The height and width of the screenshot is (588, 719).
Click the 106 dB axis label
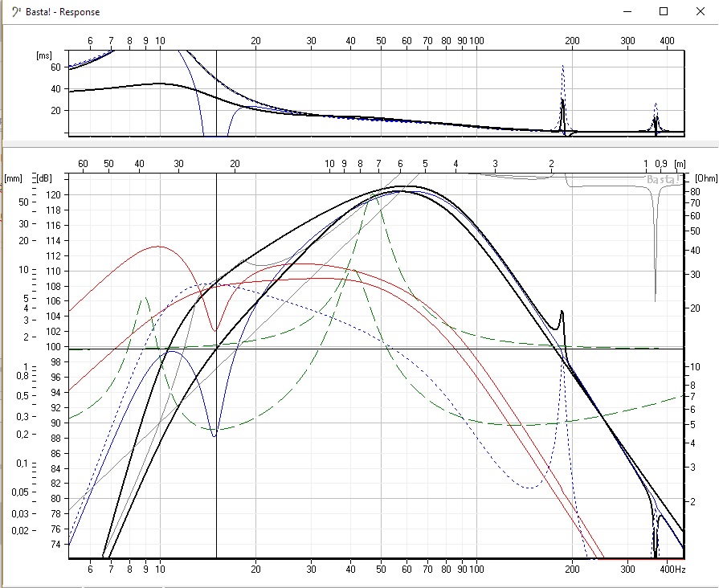pos(54,301)
